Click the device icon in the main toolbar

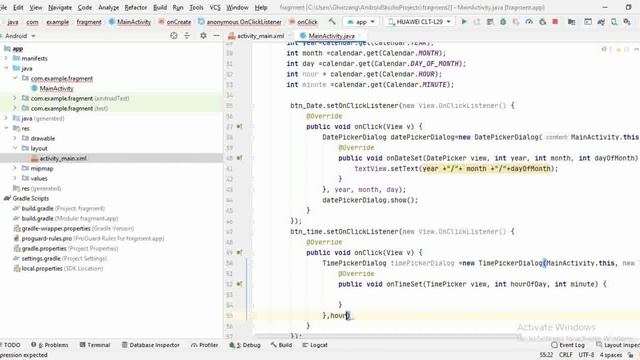(x=614, y=22)
